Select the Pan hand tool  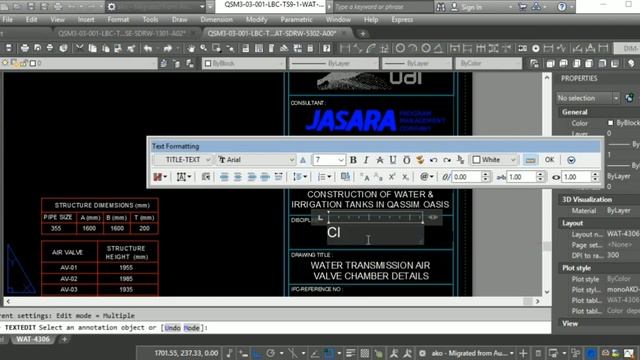click(x=191, y=48)
